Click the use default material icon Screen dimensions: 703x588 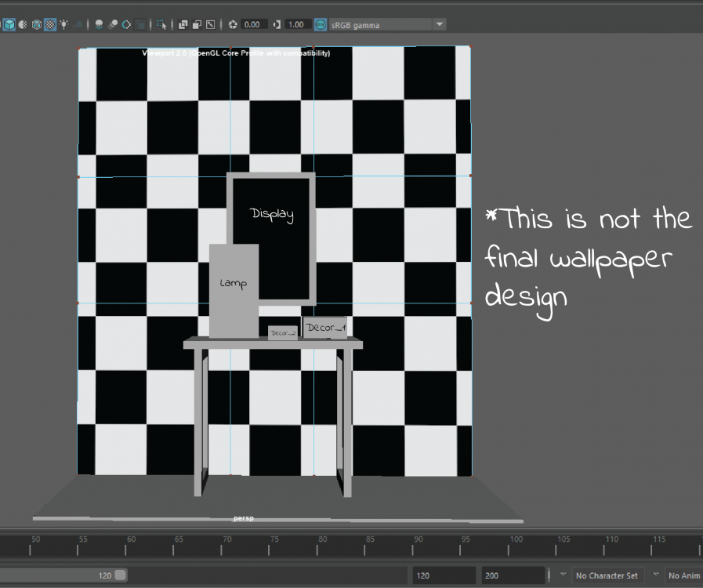coord(23,24)
